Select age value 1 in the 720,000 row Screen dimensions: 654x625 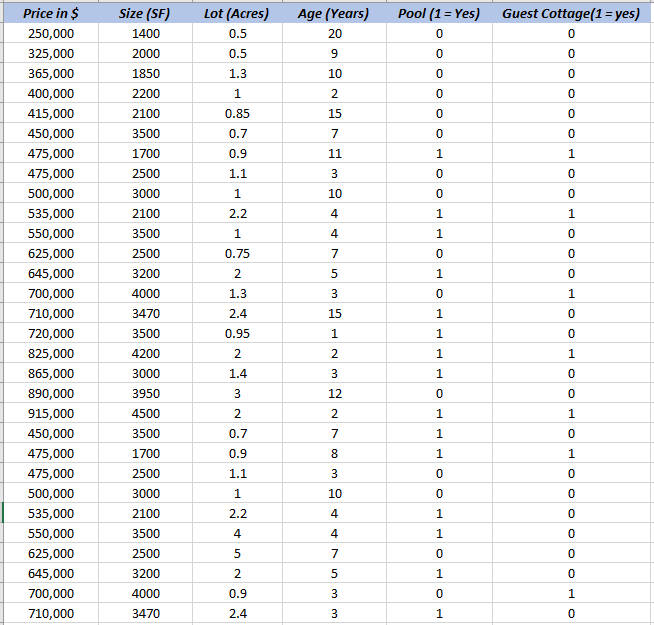(x=335, y=333)
